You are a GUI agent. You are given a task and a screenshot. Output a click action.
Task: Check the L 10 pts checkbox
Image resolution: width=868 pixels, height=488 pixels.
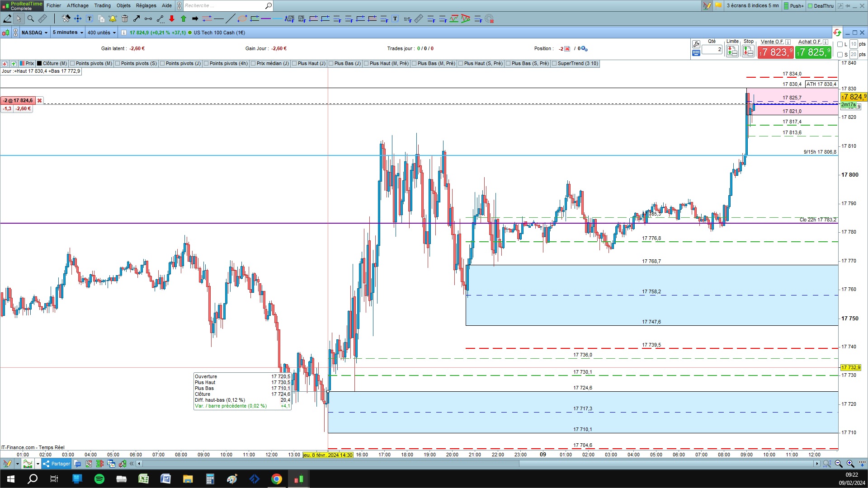pos(840,44)
